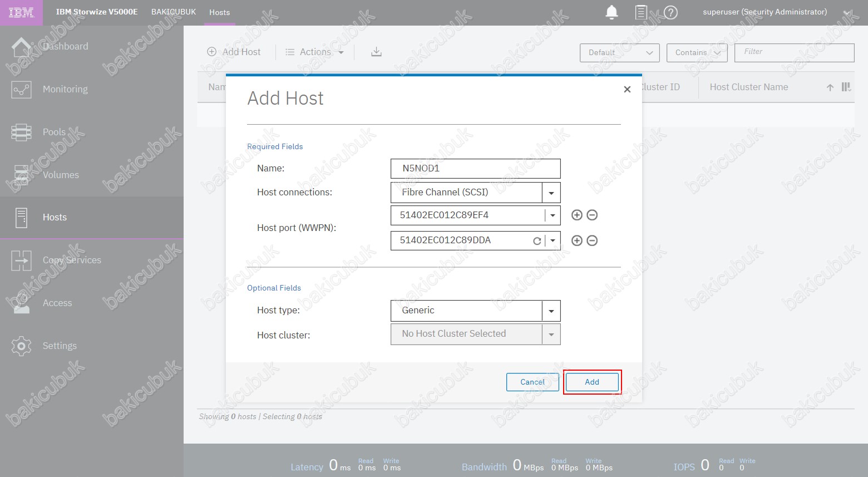Viewport: 868px width, 477px height.
Task: Click 'Showing 0 hosts' status text
Action: (228, 417)
